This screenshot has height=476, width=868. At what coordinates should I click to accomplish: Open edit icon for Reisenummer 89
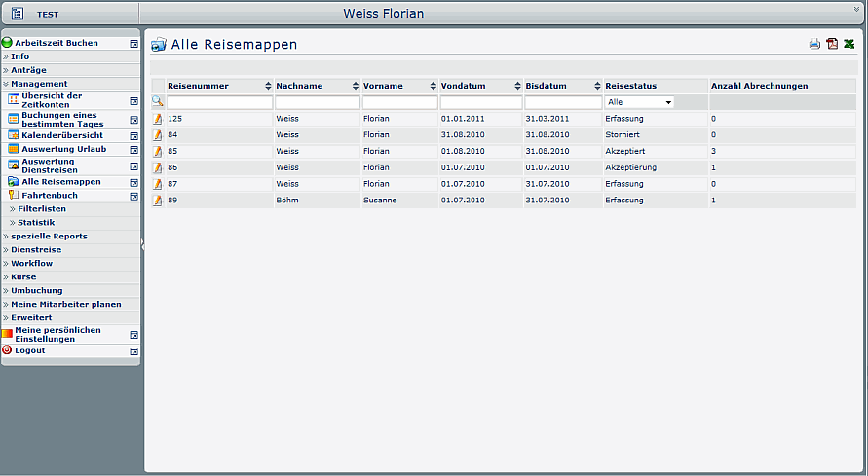(x=158, y=200)
